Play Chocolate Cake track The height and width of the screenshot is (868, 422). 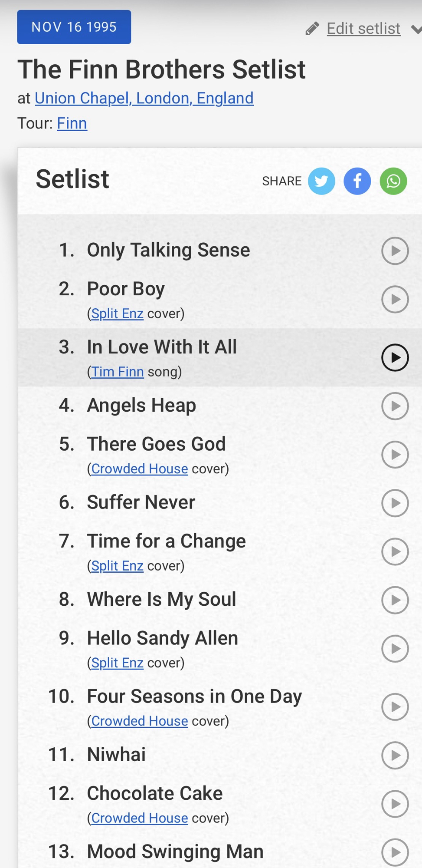coord(395,804)
